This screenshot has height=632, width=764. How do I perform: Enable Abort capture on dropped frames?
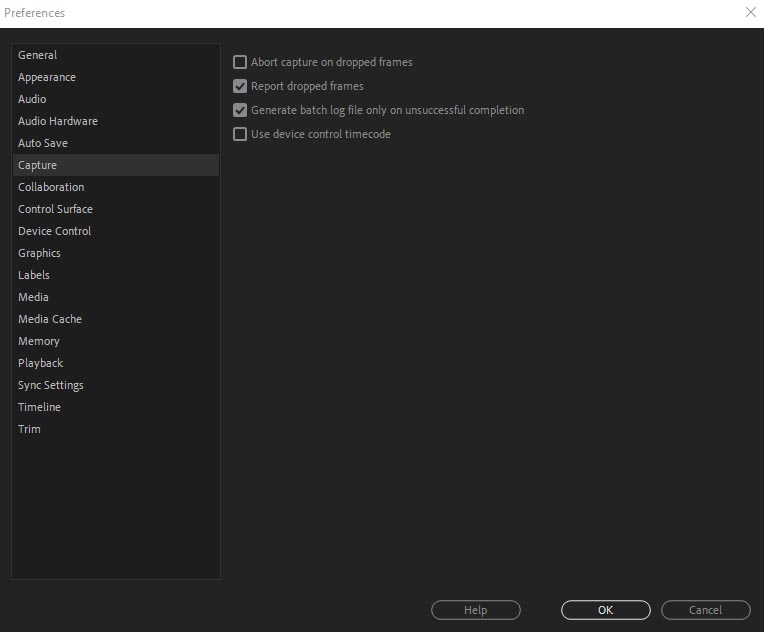(240, 62)
